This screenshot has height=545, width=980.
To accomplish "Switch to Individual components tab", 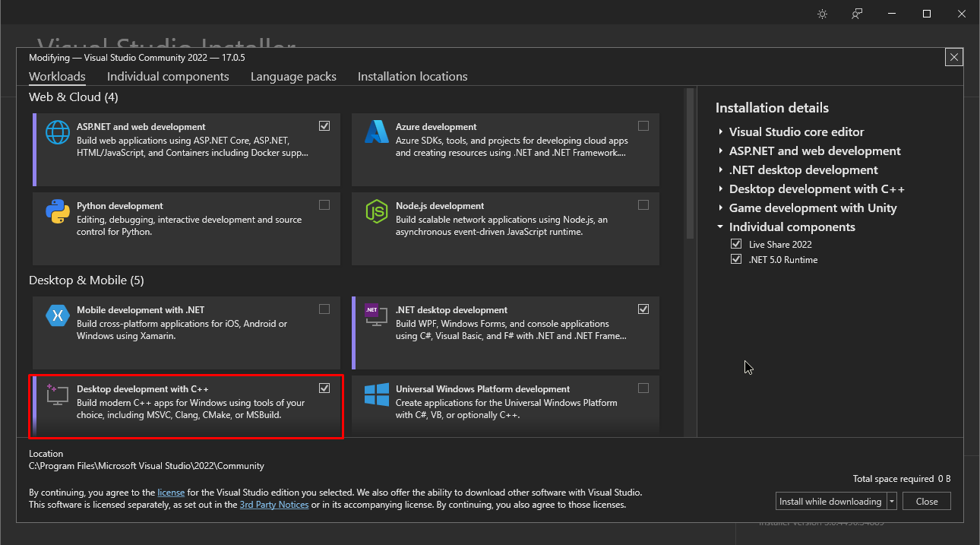I will click(168, 77).
